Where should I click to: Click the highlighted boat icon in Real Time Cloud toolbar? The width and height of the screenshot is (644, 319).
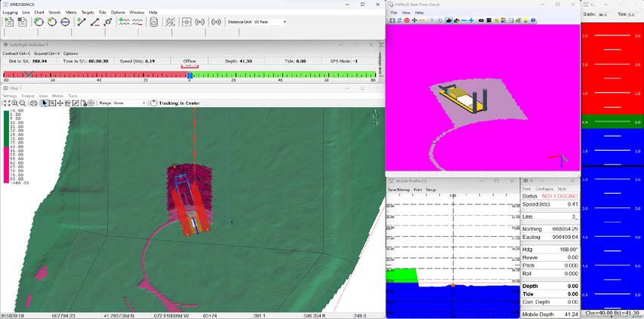click(x=449, y=20)
